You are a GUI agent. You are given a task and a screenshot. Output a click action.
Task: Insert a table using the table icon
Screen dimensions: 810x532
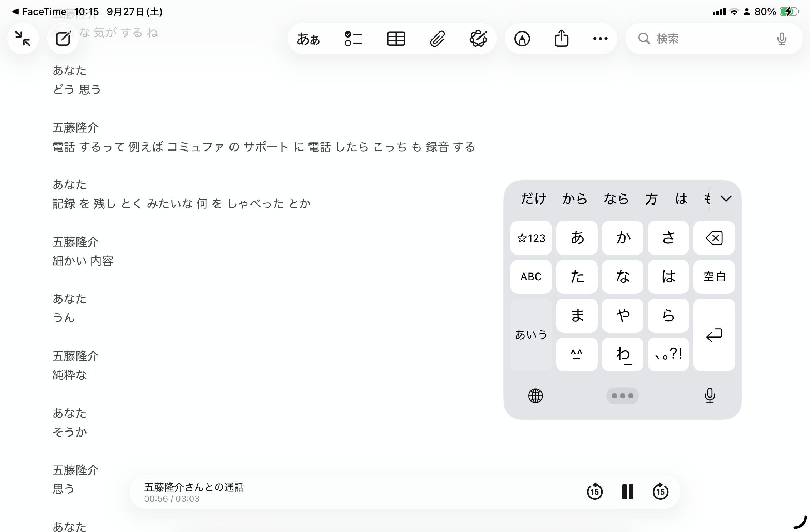coord(396,39)
